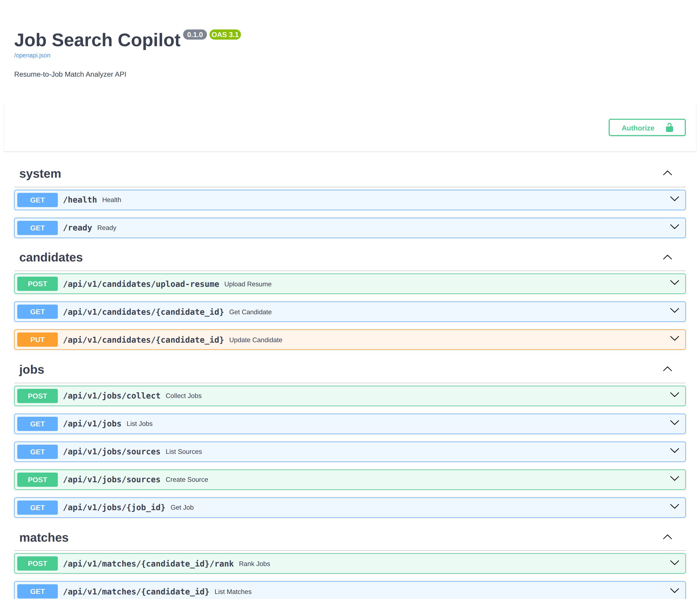This screenshot has width=700, height=599.
Task: Click the /health path text
Action: coord(80,200)
